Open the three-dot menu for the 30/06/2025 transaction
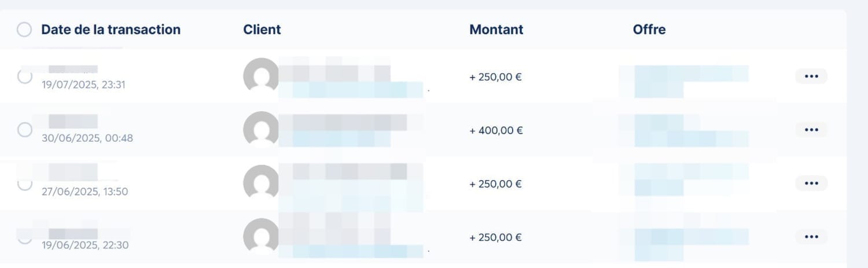This screenshot has width=868, height=268. 811,130
